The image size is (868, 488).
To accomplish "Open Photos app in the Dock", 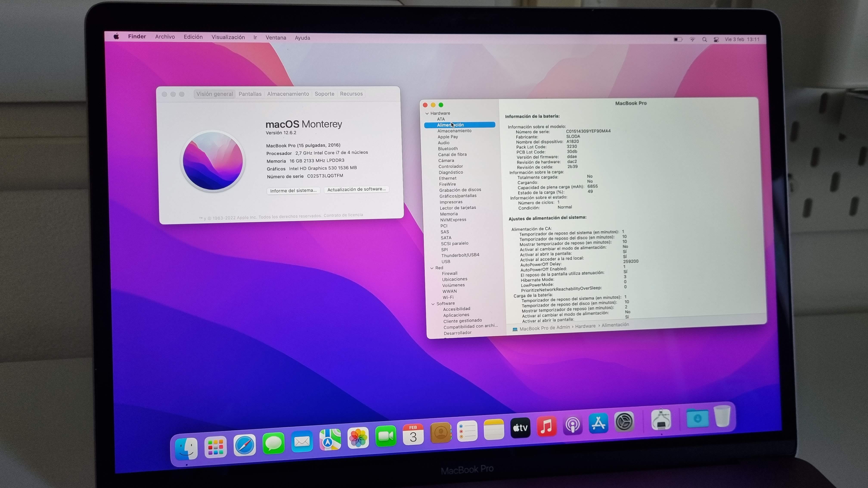I will pos(358,437).
